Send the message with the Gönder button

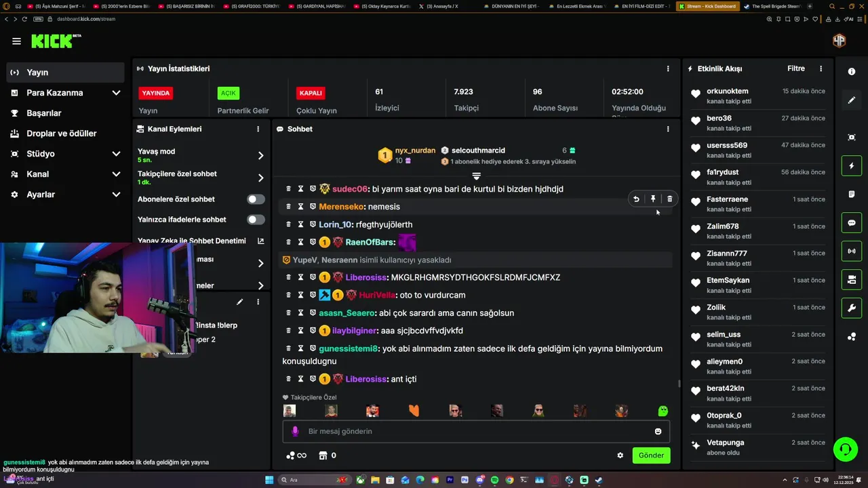[x=651, y=455]
